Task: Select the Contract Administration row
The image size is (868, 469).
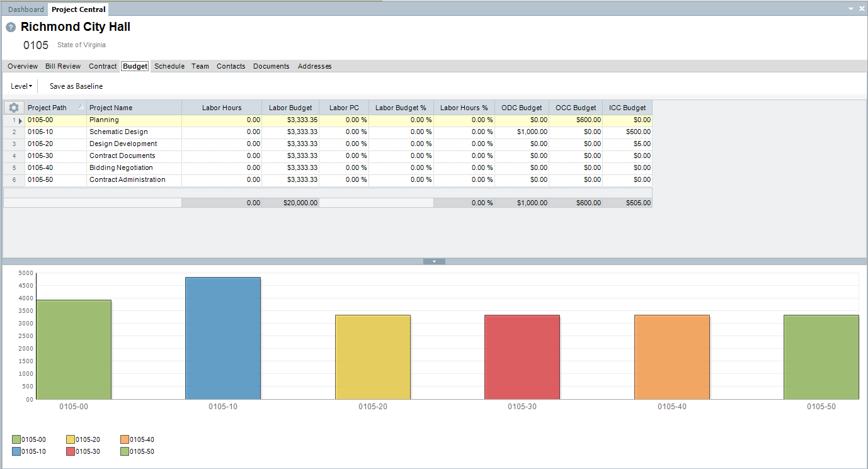Action: 328,180
